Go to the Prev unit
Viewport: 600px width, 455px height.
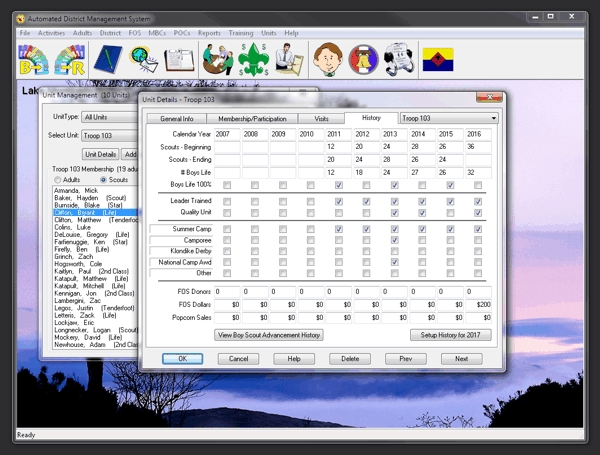pos(406,359)
